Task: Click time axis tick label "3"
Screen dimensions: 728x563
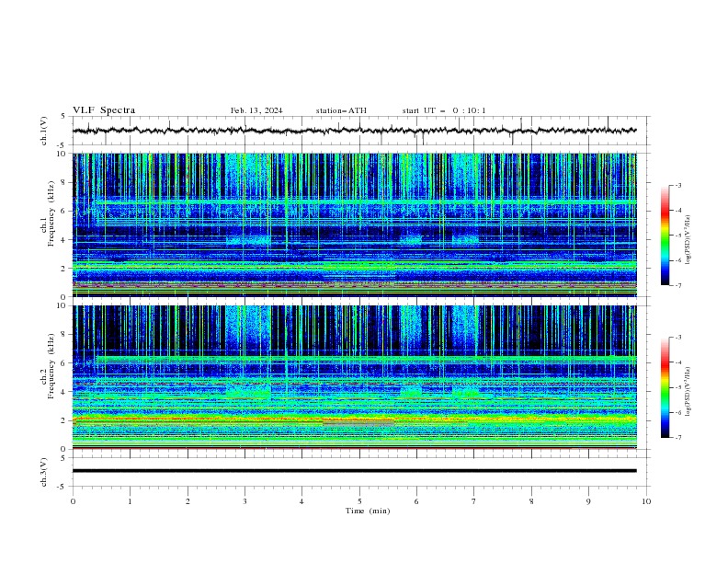Action: [245, 501]
